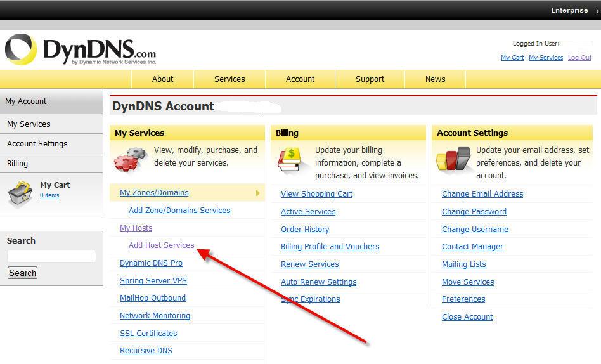Click the Log Out link
Viewport: 601px width, 364px height.
click(579, 58)
